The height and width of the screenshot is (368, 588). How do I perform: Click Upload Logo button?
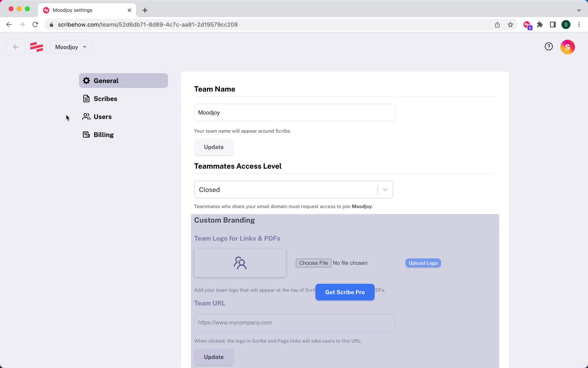(423, 263)
